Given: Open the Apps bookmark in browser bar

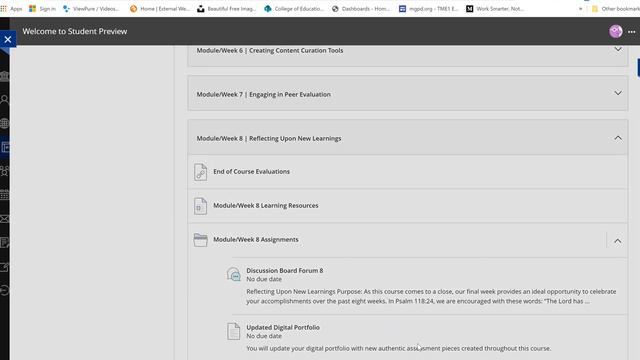Looking at the screenshot, I should pos(11,9).
